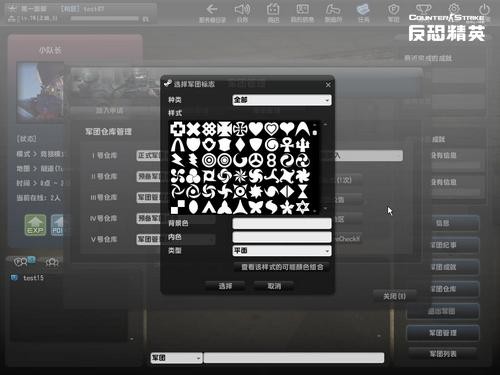The height and width of the screenshot is (375, 500).
Task: Click the green EXP boost icon
Action: (35, 225)
